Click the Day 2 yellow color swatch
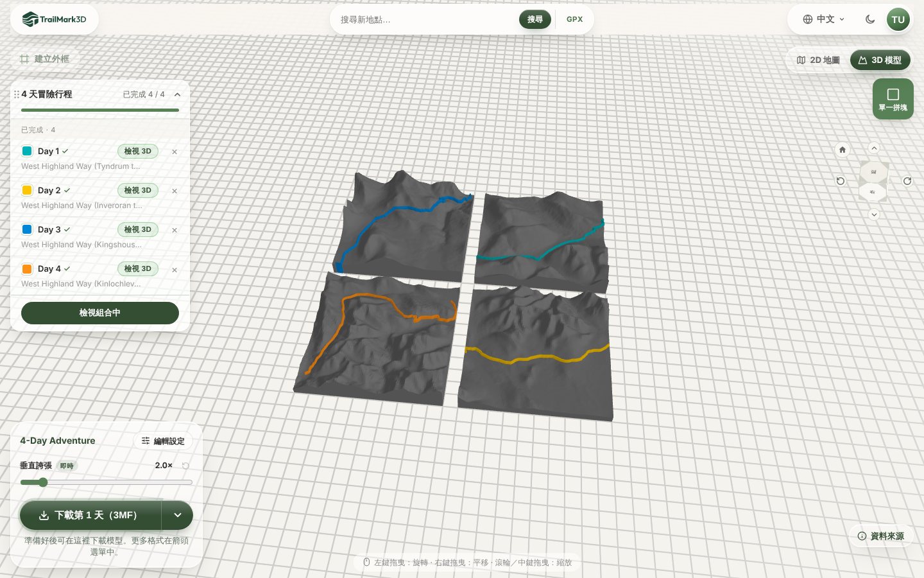Screen dimensions: 924x578 tap(27, 190)
